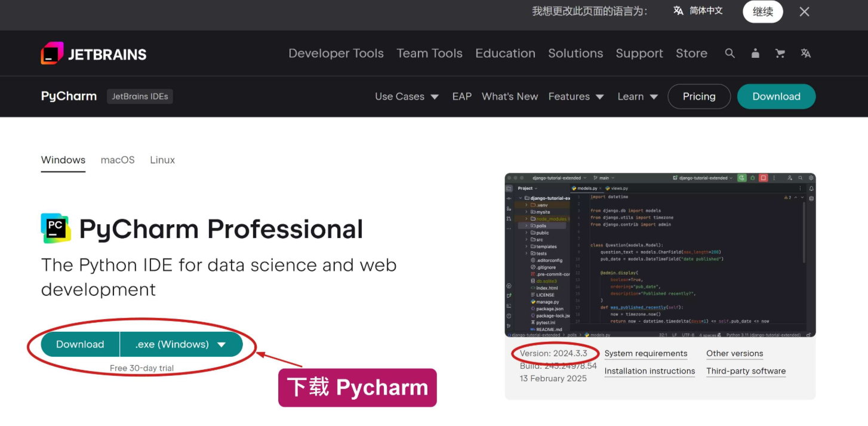Open the site search magnifier icon
Screen dimensions: 868x426
click(730, 54)
